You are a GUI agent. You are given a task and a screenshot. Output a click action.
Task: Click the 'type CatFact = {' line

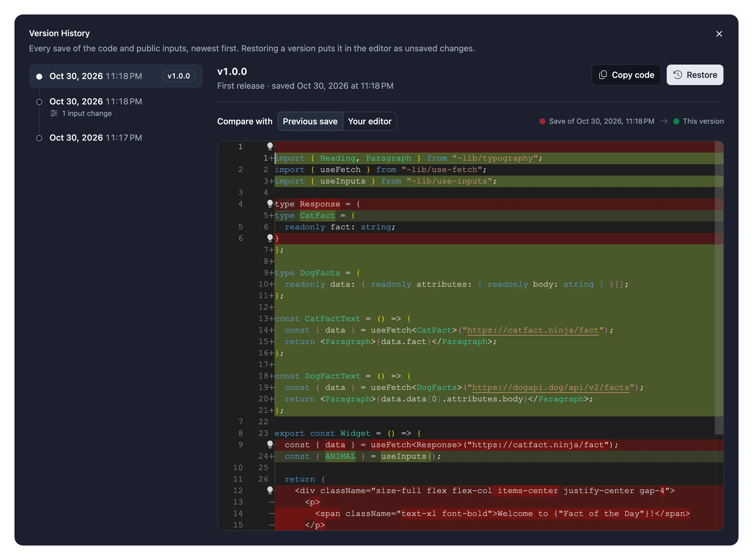coord(315,216)
